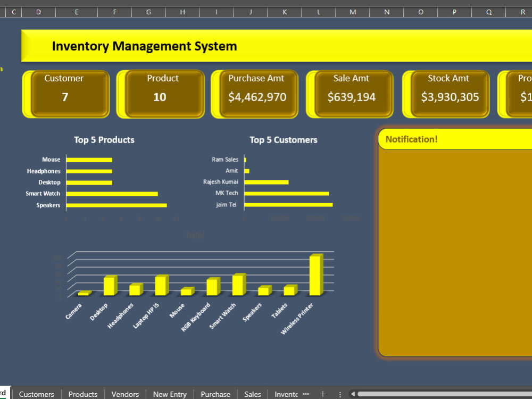Click the Ram Sales label in customers chart
The width and height of the screenshot is (532, 399).
(x=225, y=160)
